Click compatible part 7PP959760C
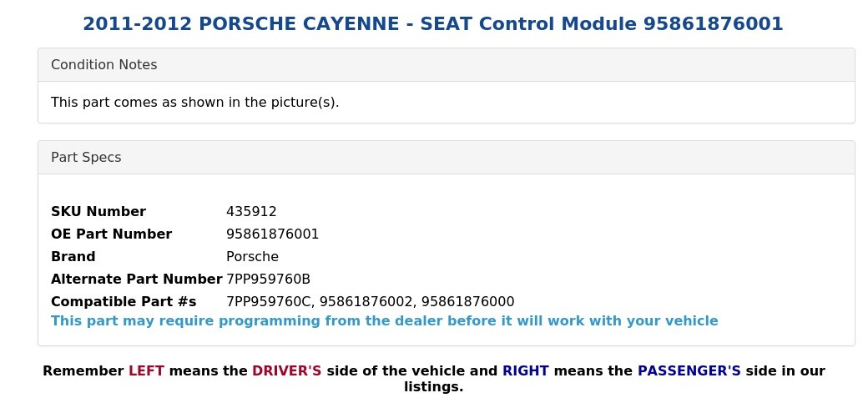This screenshot has height=408, width=868. click(x=269, y=302)
